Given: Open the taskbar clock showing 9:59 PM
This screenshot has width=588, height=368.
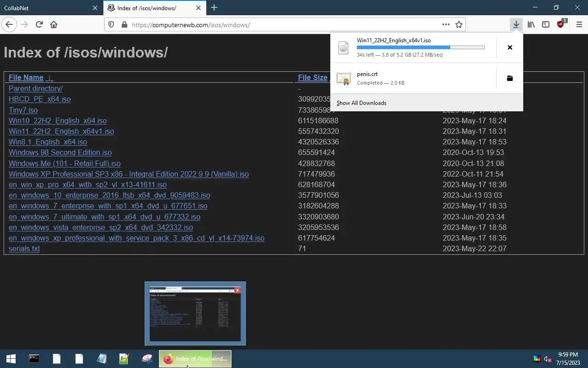Looking at the screenshot, I should pos(568,359).
